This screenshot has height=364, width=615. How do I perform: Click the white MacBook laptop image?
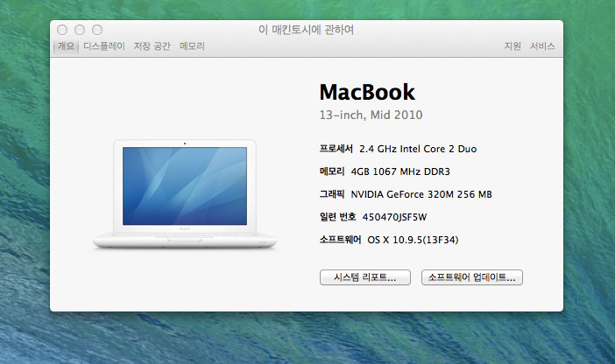tap(186, 194)
